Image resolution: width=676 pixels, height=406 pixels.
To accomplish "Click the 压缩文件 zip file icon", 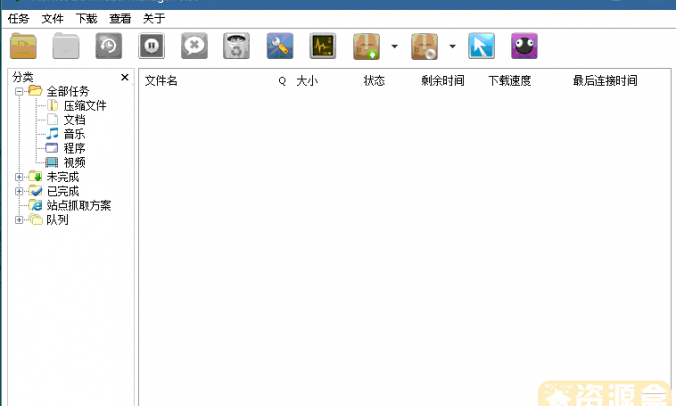I will tap(52, 105).
